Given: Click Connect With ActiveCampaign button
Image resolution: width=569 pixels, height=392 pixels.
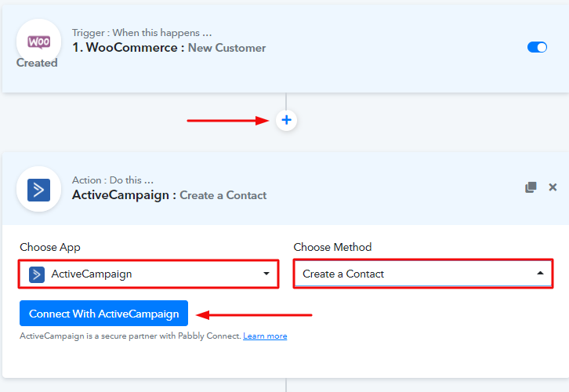Looking at the screenshot, I should [x=103, y=314].
